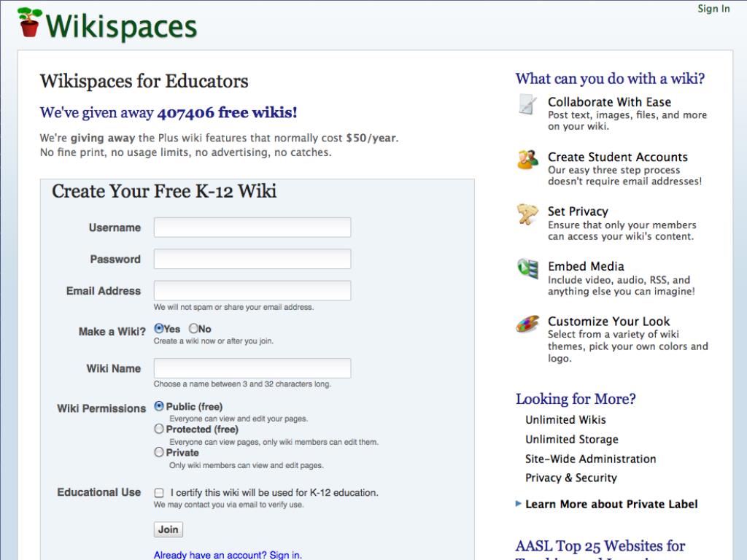Expand Learn More about Private Label arrow
This screenshot has height=560, width=747.
click(519, 504)
